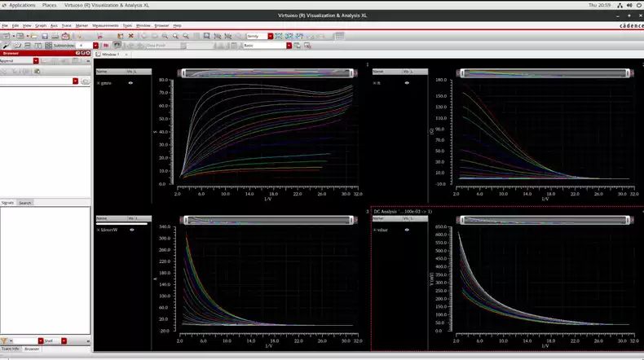Click the icon right of Basic dropdown
Screen dimensions: 644x360
click(x=297, y=46)
